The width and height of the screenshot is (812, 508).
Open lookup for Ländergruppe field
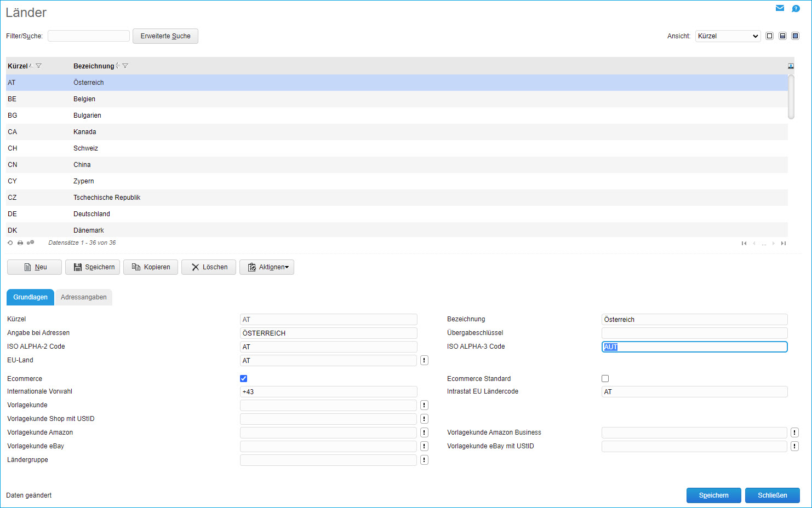[424, 460]
